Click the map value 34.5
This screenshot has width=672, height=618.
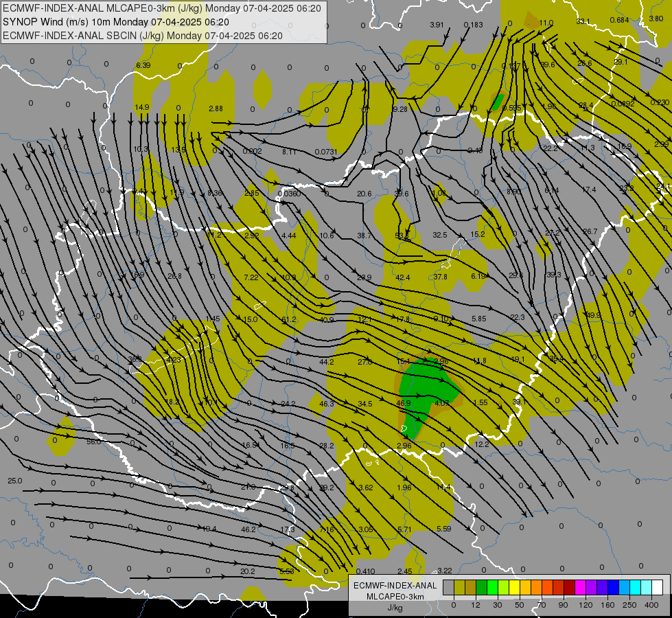point(364,404)
